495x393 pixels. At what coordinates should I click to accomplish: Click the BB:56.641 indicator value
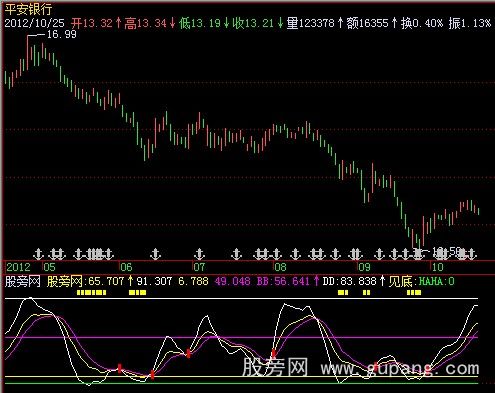(x=283, y=282)
